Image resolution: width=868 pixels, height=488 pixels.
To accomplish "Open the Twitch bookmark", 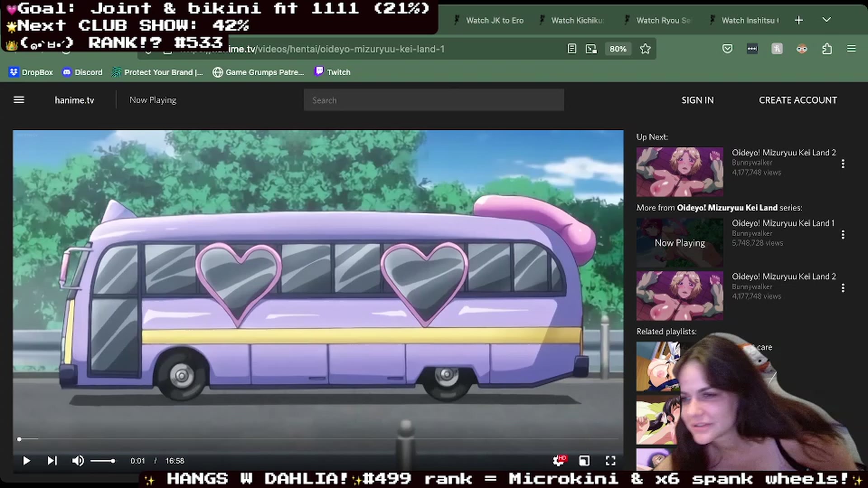I will (x=333, y=72).
